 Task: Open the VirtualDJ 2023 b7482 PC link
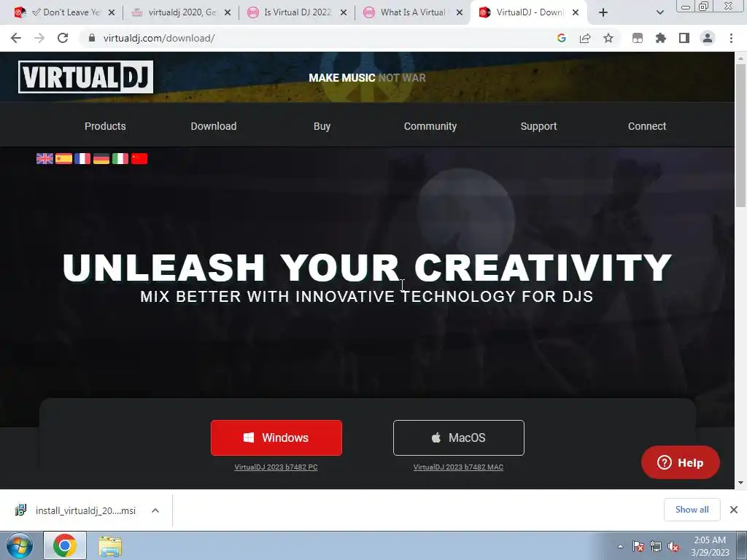point(276,467)
